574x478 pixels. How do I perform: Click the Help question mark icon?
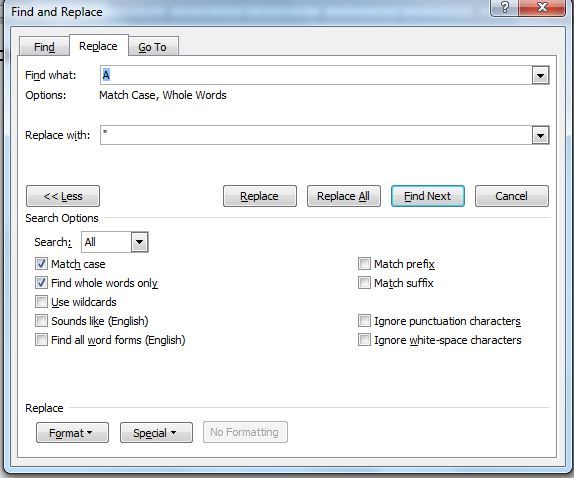(x=504, y=8)
